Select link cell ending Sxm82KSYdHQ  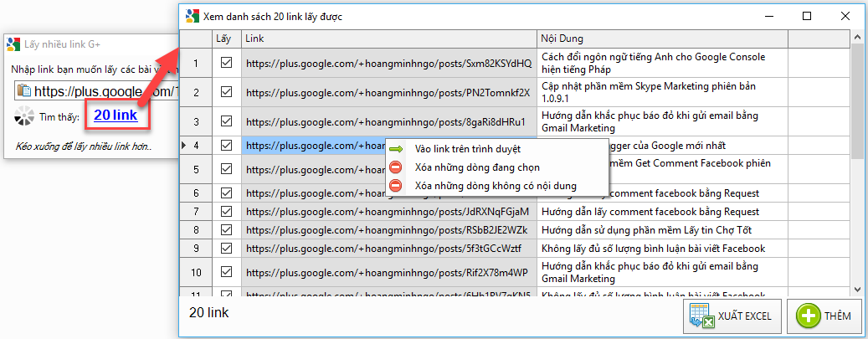click(x=388, y=63)
